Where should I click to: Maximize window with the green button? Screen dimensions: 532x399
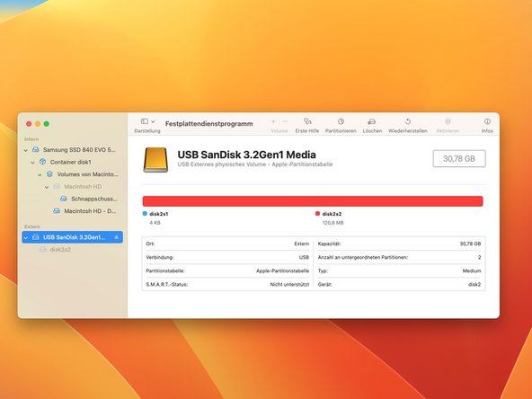click(47, 124)
